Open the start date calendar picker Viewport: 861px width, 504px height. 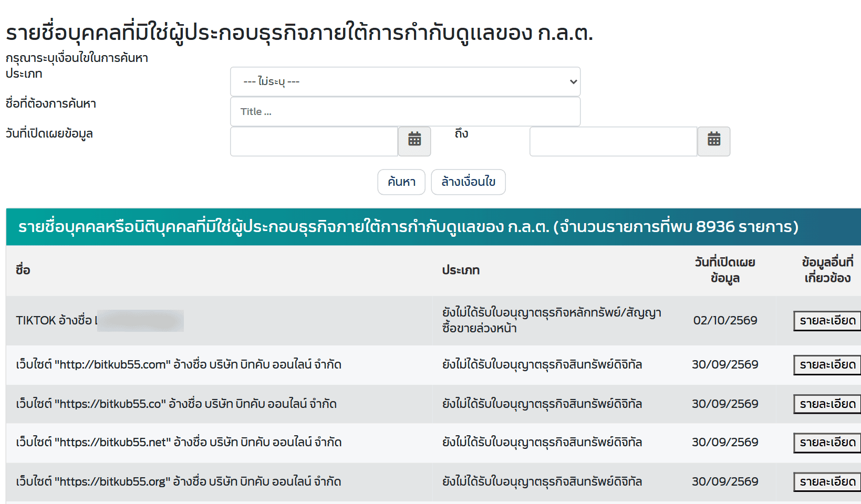tap(414, 141)
